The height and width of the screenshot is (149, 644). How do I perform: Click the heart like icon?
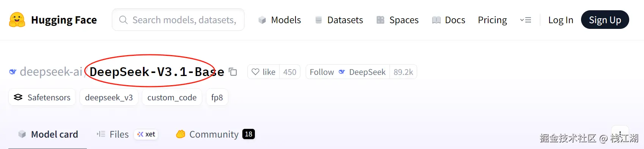pyautogui.click(x=256, y=72)
